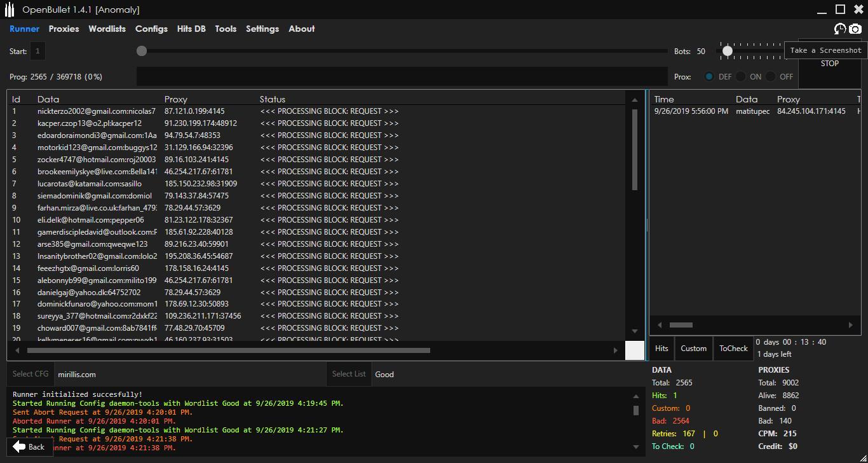Screen dimensions: 868x463
Task: Sort by the Id column header
Action: [17, 99]
